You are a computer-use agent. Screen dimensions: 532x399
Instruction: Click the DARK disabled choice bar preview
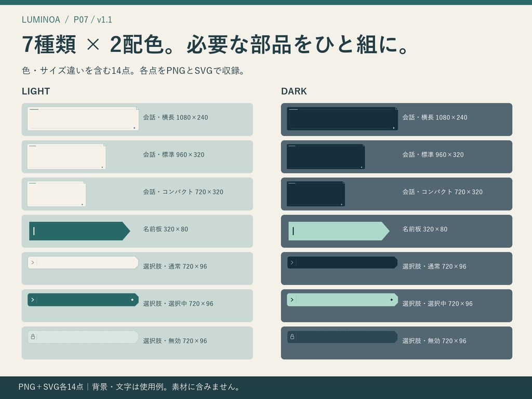click(342, 337)
